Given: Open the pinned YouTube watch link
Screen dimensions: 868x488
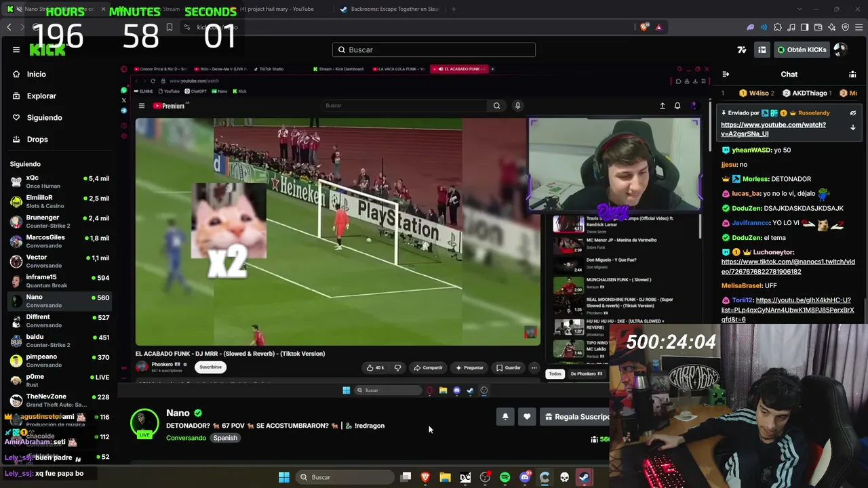Looking at the screenshot, I should pos(773,129).
